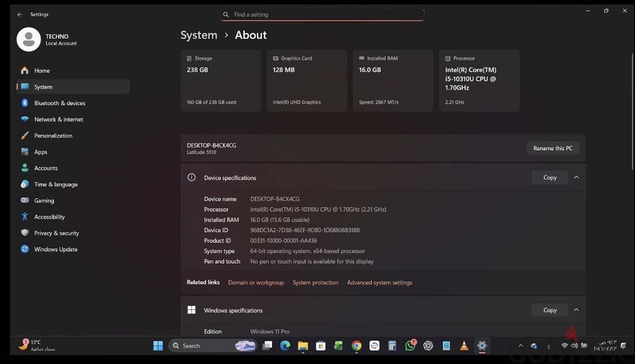Open Gaming settings
This screenshot has height=364, width=635.
pos(73,200)
